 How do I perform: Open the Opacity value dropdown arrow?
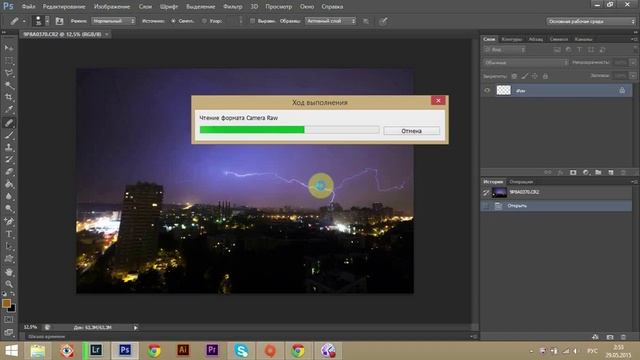(633, 63)
